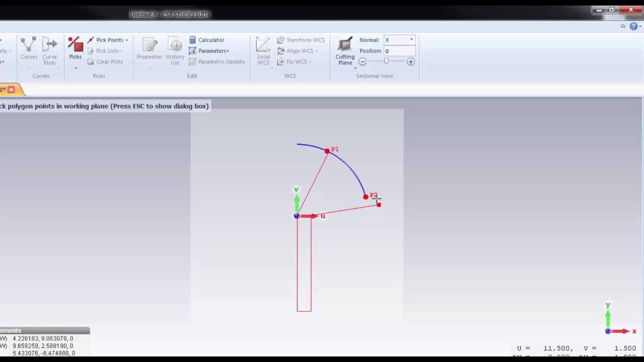The width and height of the screenshot is (644, 362).
Task: Click Transform WCS
Action: [x=300, y=40]
